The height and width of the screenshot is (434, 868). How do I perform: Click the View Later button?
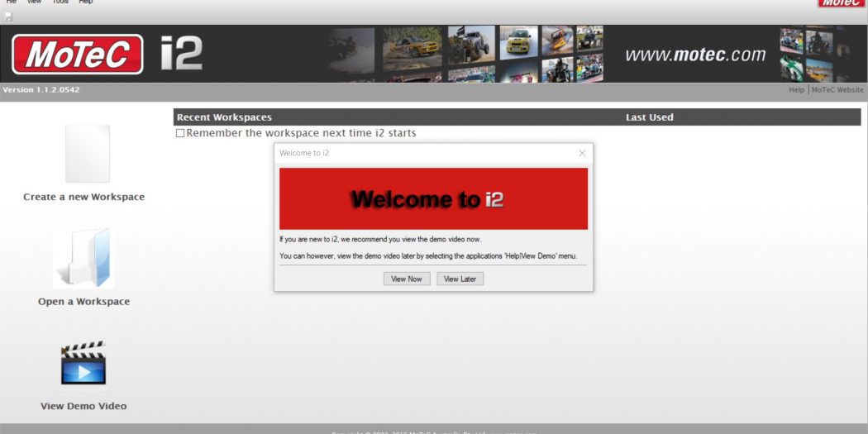460,279
